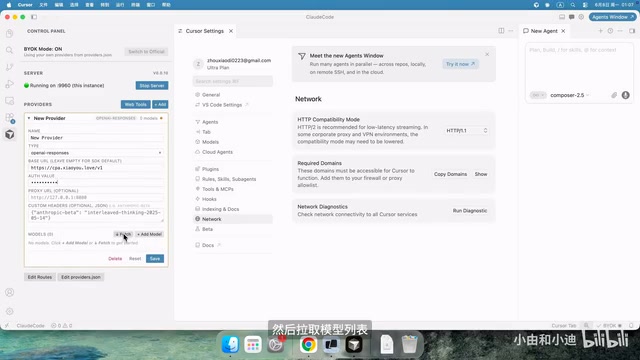Attach a file with paperclip icon
The width and height of the screenshot is (640, 360).
pos(614,95)
